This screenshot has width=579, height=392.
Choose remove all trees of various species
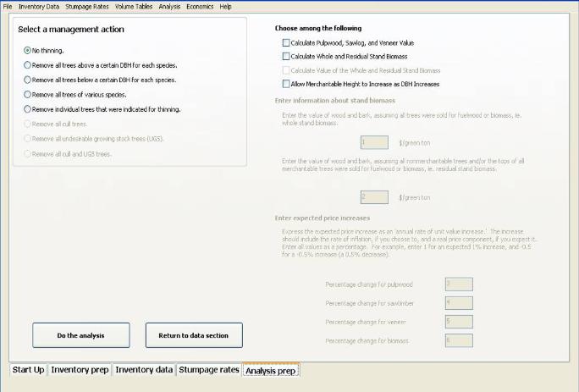coord(28,95)
